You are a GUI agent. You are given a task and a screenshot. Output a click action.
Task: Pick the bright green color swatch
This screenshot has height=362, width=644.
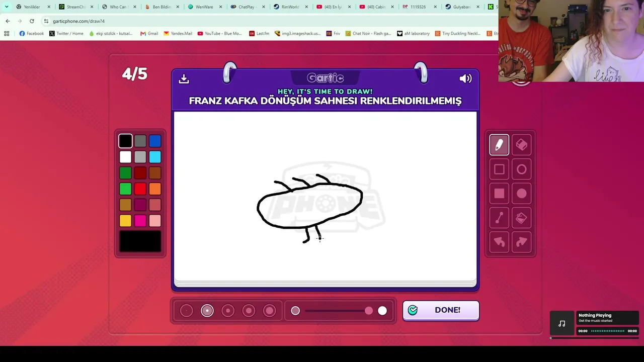[x=125, y=189]
